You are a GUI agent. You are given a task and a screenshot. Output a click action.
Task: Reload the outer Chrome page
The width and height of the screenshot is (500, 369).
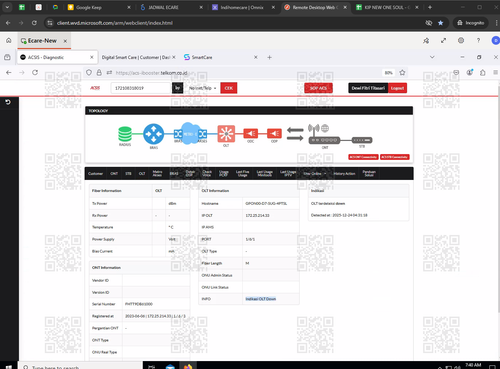click(x=34, y=23)
